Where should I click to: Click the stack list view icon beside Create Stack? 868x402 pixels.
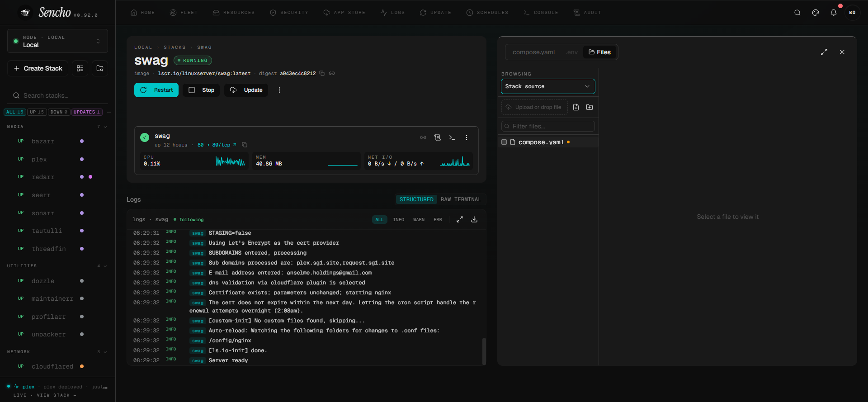tap(80, 68)
